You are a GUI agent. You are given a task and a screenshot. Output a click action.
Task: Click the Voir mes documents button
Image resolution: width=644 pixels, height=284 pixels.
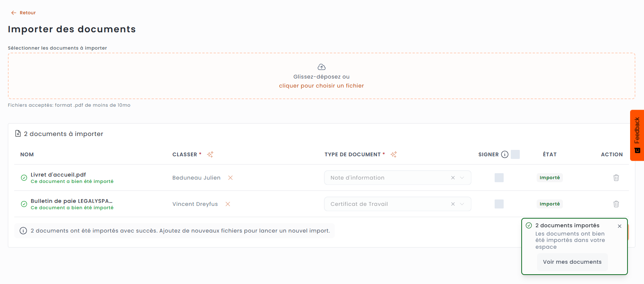572,262
